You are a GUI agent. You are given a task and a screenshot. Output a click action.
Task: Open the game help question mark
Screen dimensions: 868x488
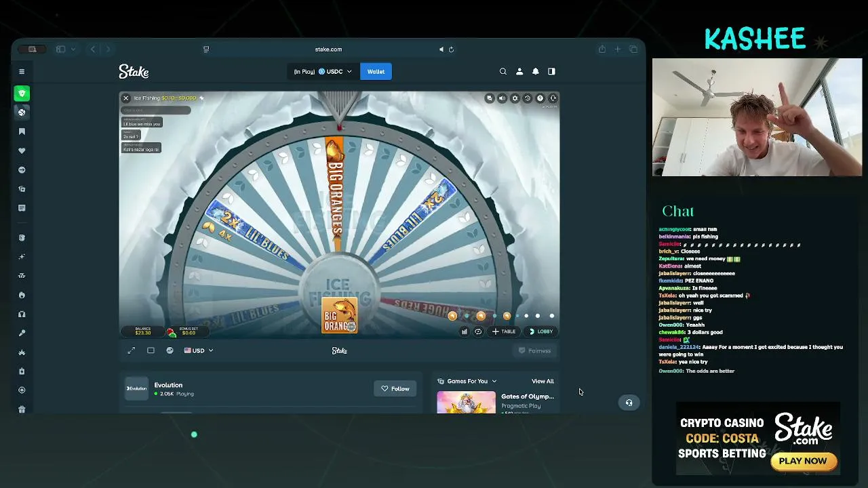[540, 98]
